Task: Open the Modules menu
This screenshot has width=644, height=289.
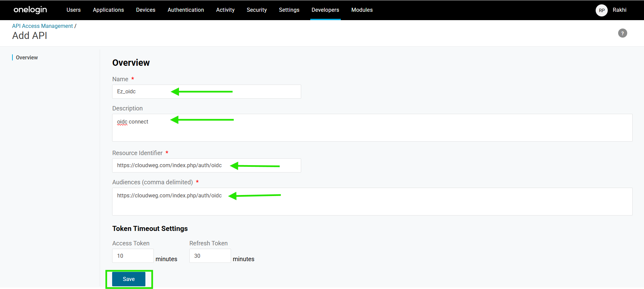Action: 362,10
